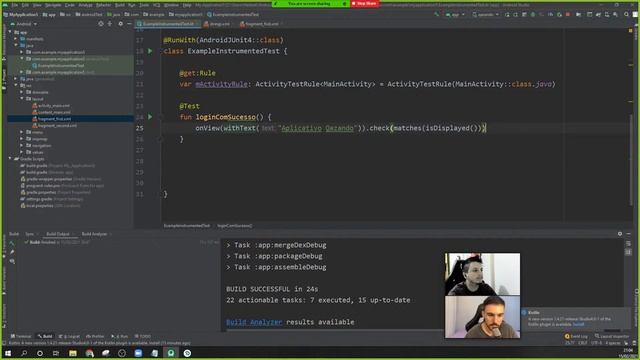Click the Build finished entry in build tree
Image resolution: width=640 pixels, height=360 pixels.
point(57,242)
